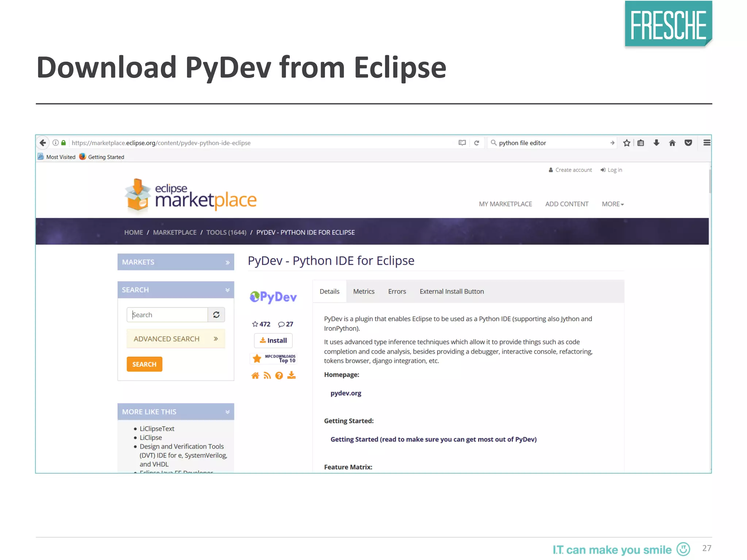This screenshot has width=747, height=560.
Task: Open Getting Started bookmark
Action: click(x=102, y=157)
